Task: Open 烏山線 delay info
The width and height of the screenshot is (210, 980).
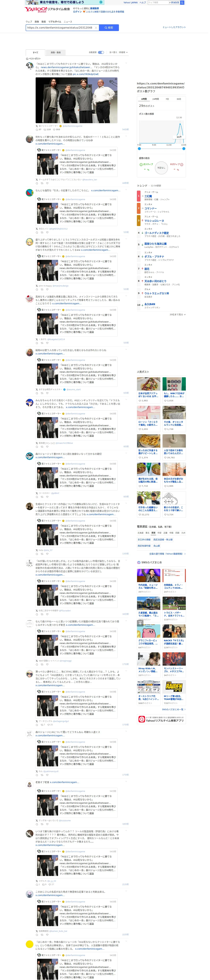Action: 157,546
